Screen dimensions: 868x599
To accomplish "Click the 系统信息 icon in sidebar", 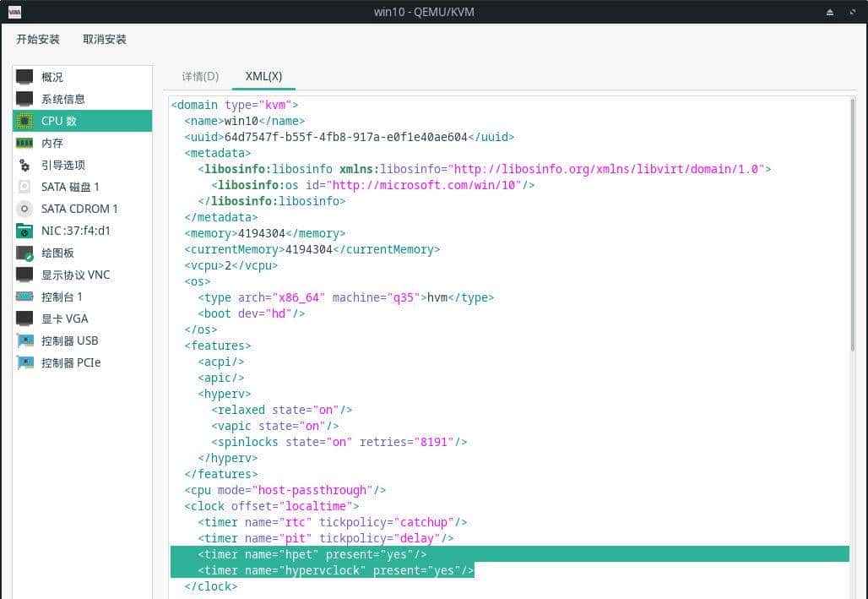I will tap(24, 99).
